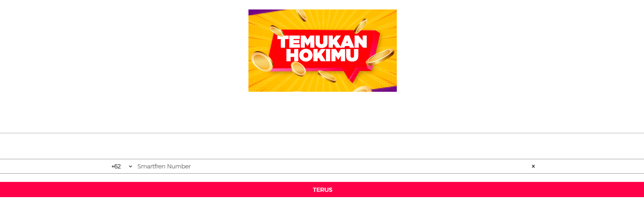Open the +62 country code selector
644x207 pixels.
pyautogui.click(x=122, y=166)
